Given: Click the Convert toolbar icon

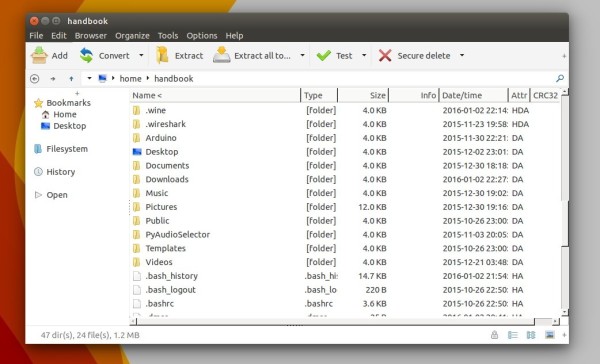Looking at the screenshot, I should (86, 55).
